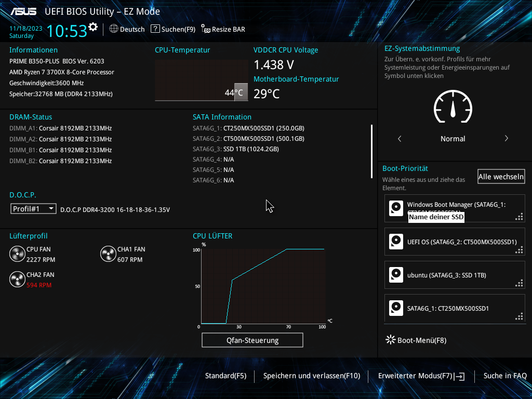Open Suchen(F9) search
The image size is (532, 399).
(x=179, y=29)
